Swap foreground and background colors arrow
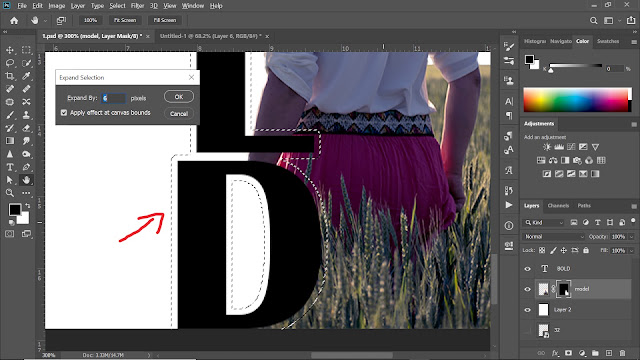The height and width of the screenshot is (360, 640). pyautogui.click(x=27, y=205)
